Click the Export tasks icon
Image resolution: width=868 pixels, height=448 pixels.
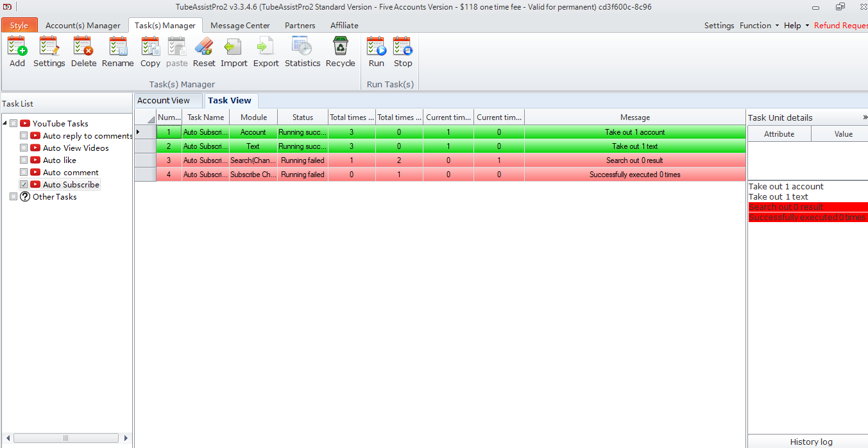click(x=266, y=51)
